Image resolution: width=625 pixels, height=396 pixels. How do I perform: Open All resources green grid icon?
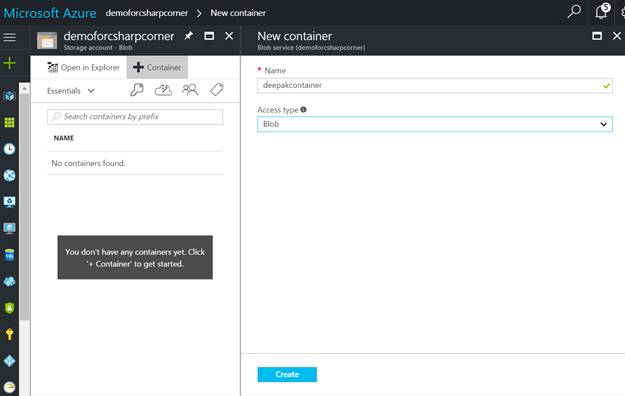point(9,122)
